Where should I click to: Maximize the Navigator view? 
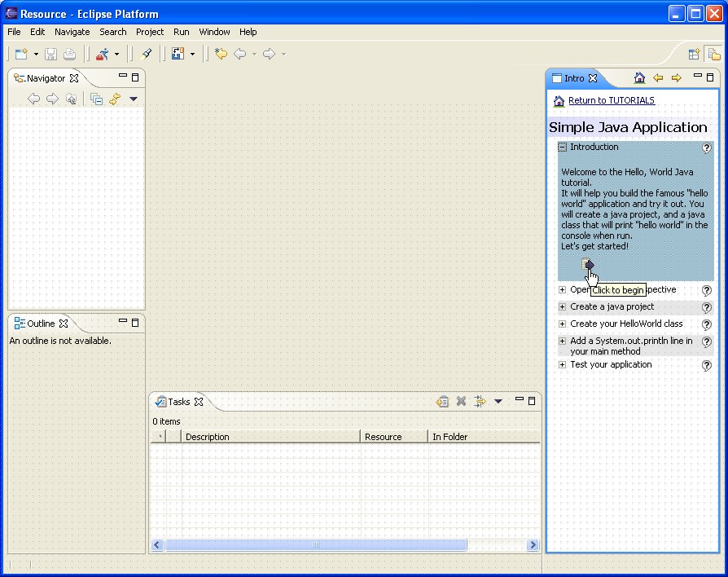135,77
